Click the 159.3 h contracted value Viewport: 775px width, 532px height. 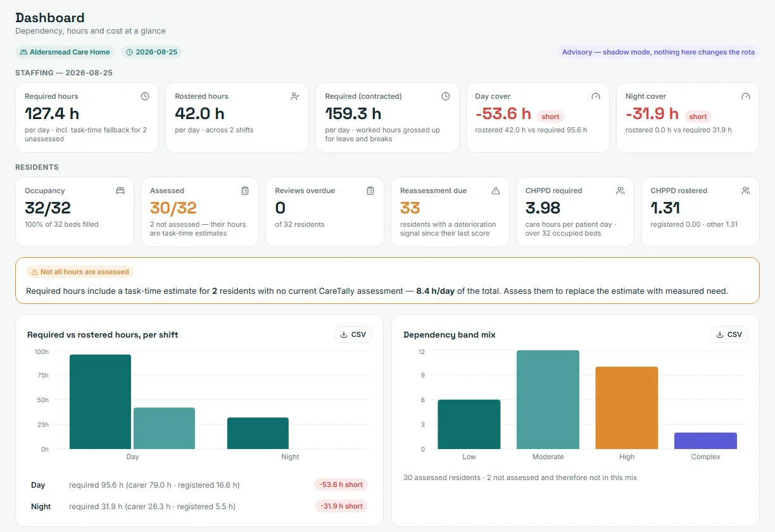[353, 114]
